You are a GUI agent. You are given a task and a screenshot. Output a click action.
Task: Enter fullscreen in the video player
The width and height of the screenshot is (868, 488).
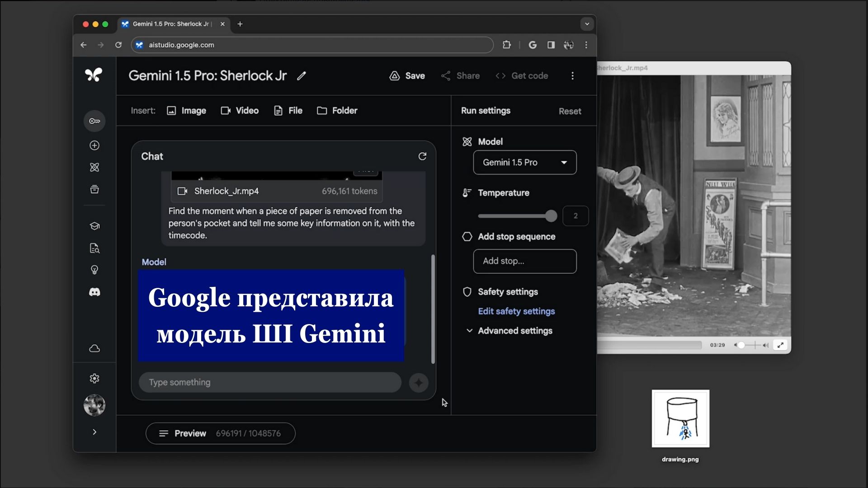point(780,345)
